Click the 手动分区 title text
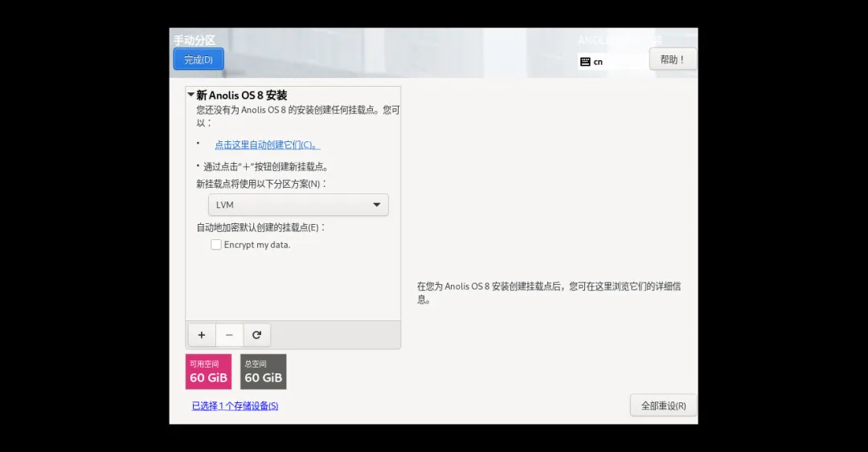The height and width of the screenshot is (452, 868). (x=194, y=40)
